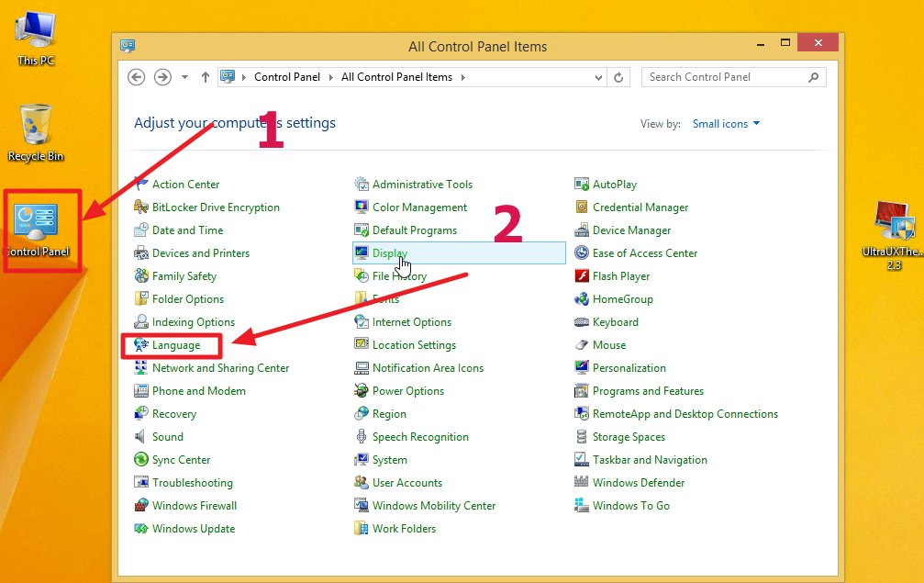Open the Mouse link

[x=608, y=345]
